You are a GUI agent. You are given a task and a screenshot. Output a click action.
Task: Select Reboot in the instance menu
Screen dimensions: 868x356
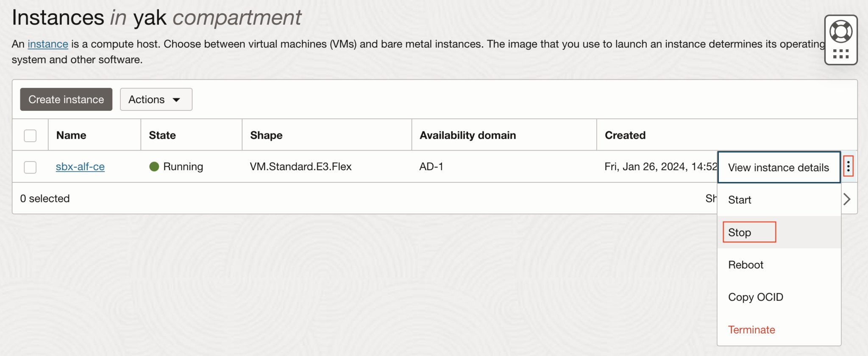click(746, 265)
